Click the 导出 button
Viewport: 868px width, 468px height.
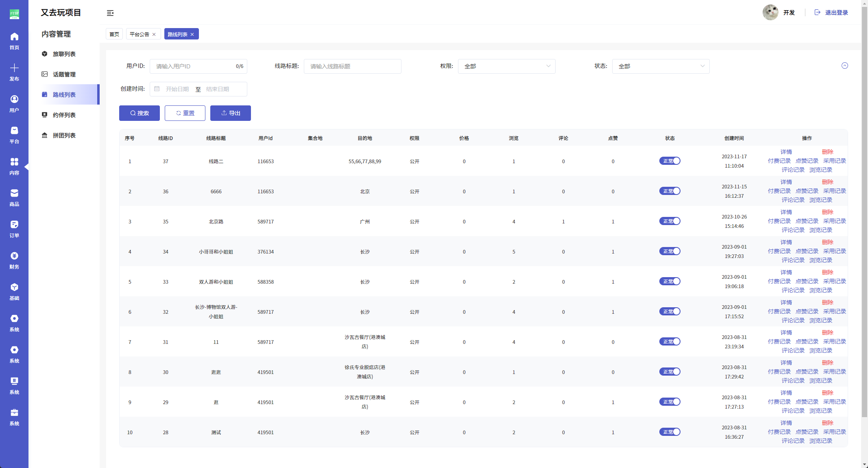tap(231, 113)
